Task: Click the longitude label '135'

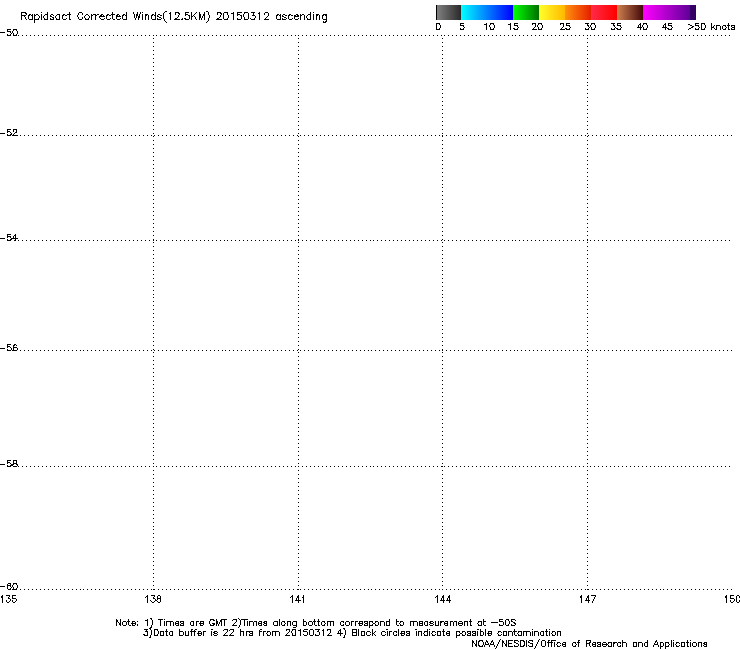Action: [9, 599]
